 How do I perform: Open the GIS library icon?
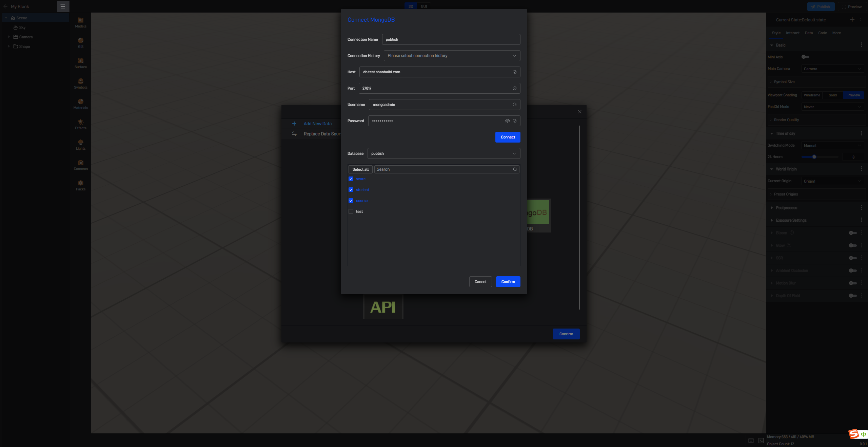81,43
